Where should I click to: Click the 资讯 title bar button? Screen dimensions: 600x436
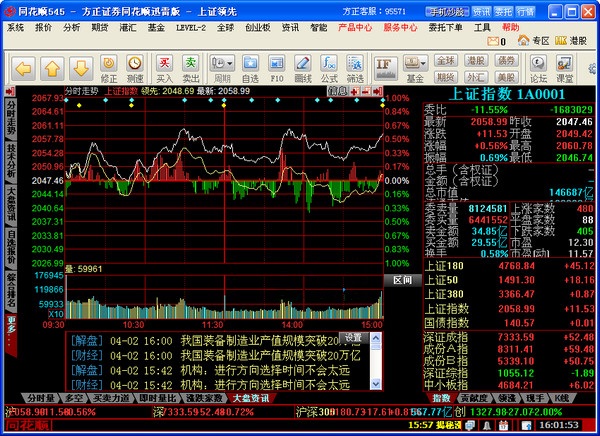click(x=481, y=12)
